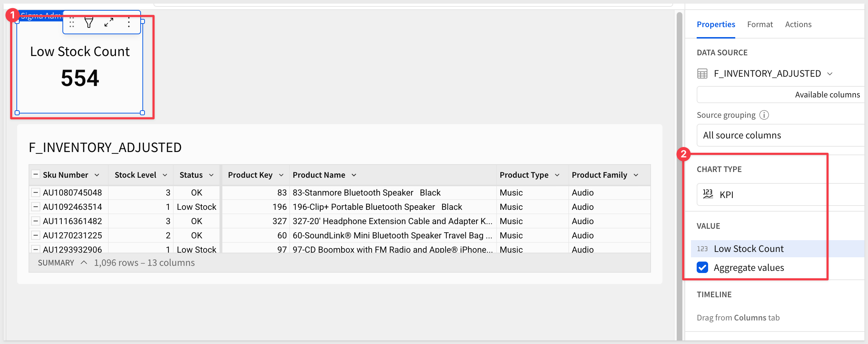
Task: Open the Stock Level column menu arrow
Action: 165,175
